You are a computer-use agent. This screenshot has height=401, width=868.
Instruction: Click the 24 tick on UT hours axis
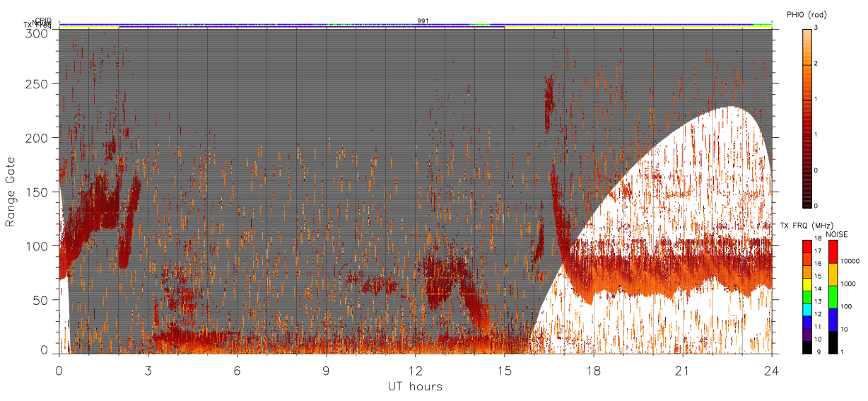[x=772, y=370]
